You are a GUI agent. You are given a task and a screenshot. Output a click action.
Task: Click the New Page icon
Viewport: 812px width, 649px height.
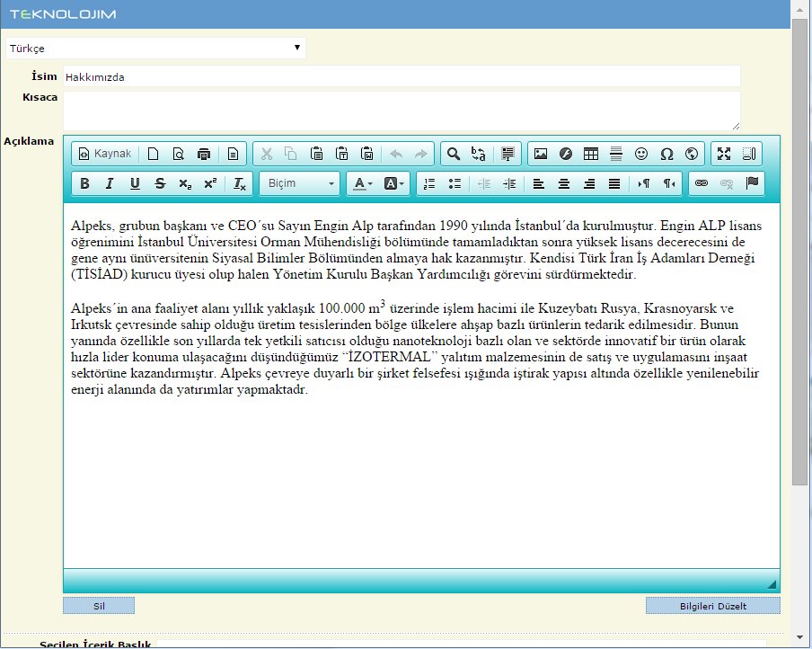point(154,154)
